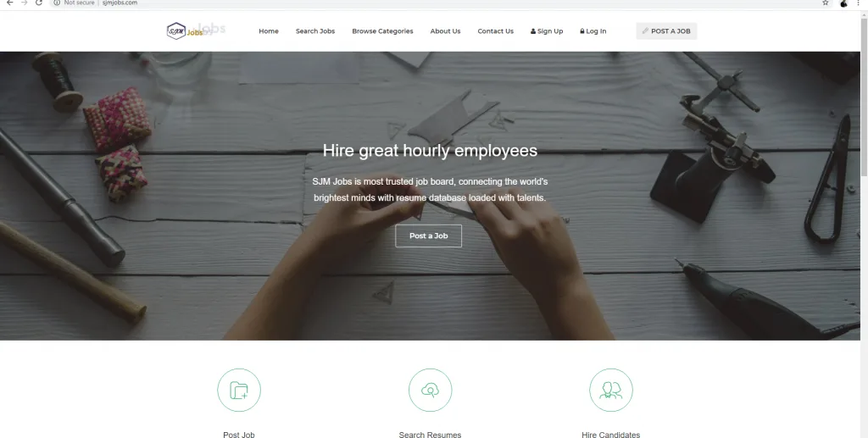This screenshot has height=438, width=868.
Task: Click the Log In link
Action: tap(593, 31)
